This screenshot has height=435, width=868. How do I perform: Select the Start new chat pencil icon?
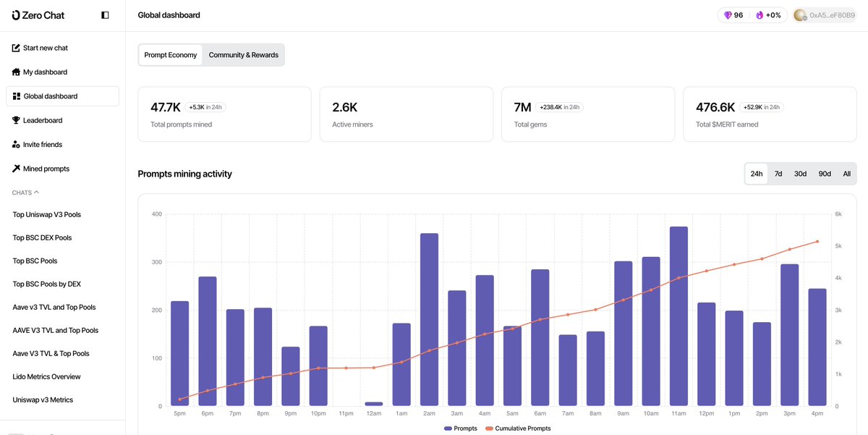pos(15,47)
